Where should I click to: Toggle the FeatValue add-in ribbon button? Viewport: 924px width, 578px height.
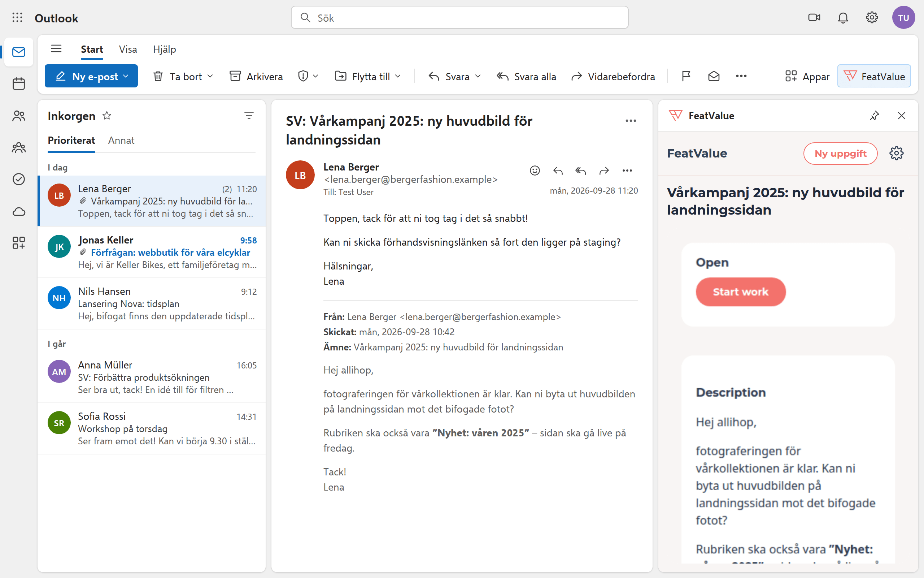(x=874, y=76)
